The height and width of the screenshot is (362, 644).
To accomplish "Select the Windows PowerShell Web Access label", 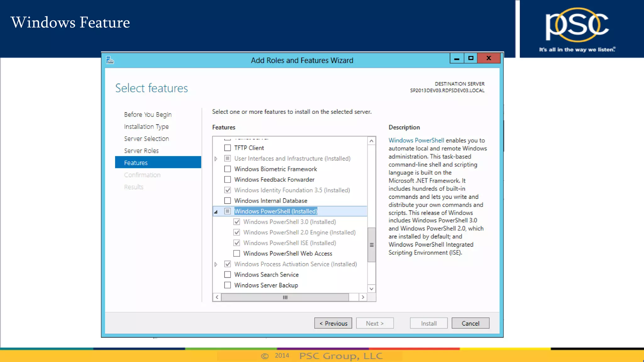I will (x=288, y=254).
